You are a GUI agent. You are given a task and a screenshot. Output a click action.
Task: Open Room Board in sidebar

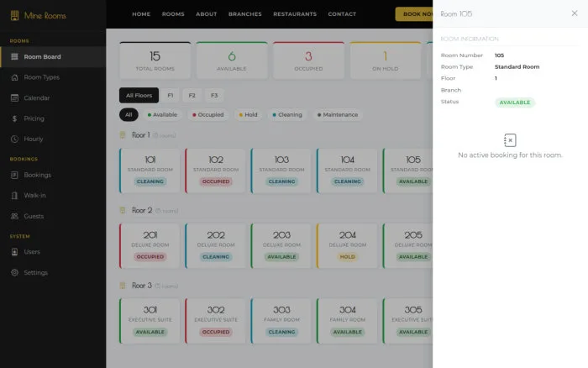[53, 56]
